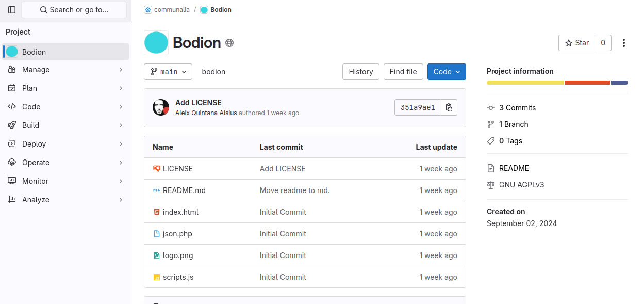The width and height of the screenshot is (644, 304).
Task: Open the vertical ellipsis project actions menu
Action: point(624,43)
